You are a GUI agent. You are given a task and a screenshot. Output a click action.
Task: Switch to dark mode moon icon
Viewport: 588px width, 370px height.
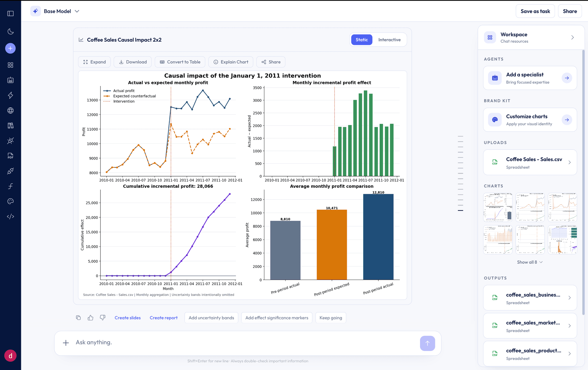pyautogui.click(x=11, y=32)
